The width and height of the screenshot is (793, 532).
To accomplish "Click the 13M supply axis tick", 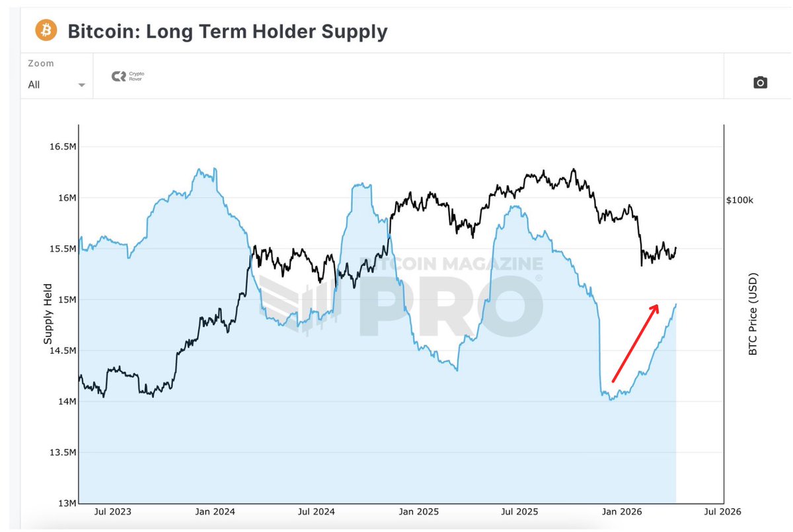I will click(65, 504).
